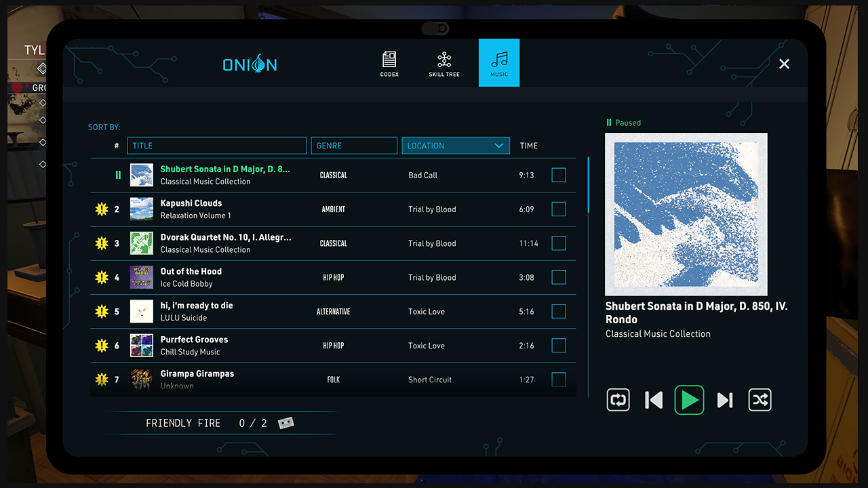868x488 pixels.
Task: Click the ALTERNATIVE genre label
Action: point(334,312)
